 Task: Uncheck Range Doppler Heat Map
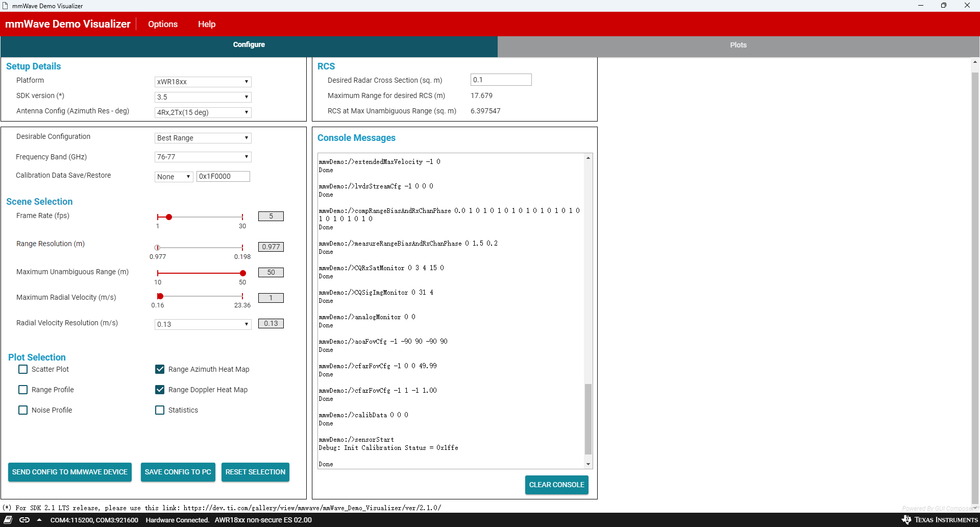(160, 390)
